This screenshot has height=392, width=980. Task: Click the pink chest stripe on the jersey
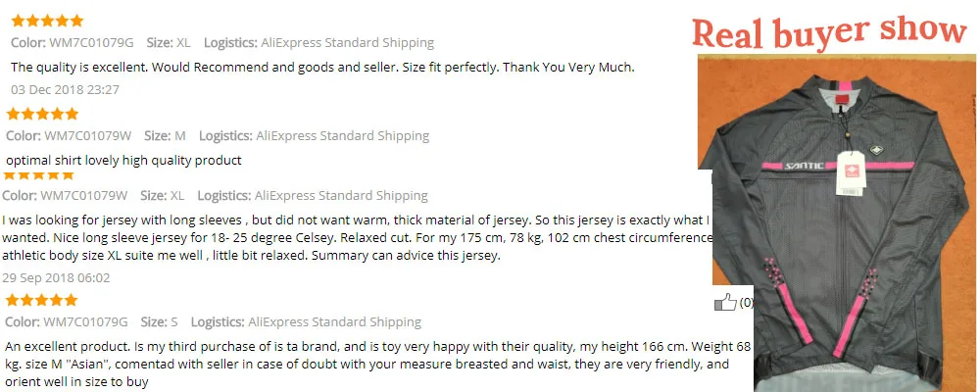click(838, 166)
